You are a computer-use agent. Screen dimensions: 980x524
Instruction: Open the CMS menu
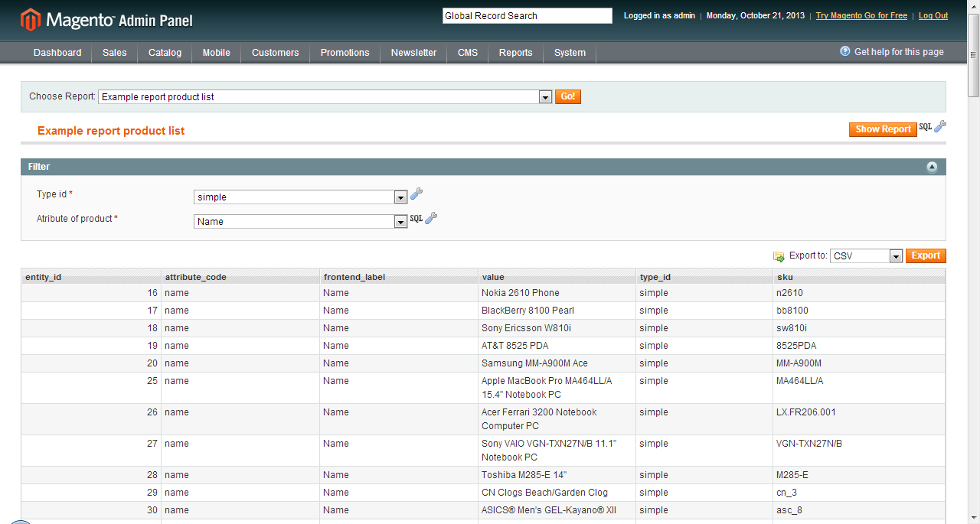tap(468, 53)
